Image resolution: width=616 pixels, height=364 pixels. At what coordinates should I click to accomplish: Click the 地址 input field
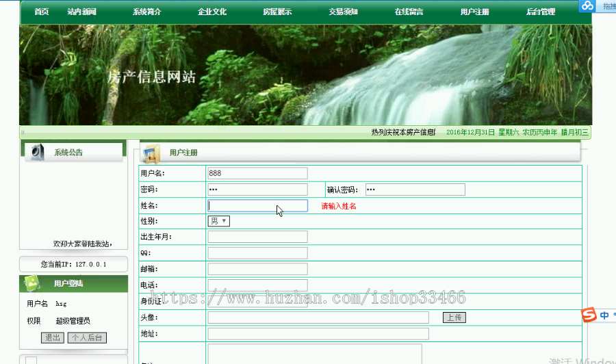pyautogui.click(x=318, y=334)
